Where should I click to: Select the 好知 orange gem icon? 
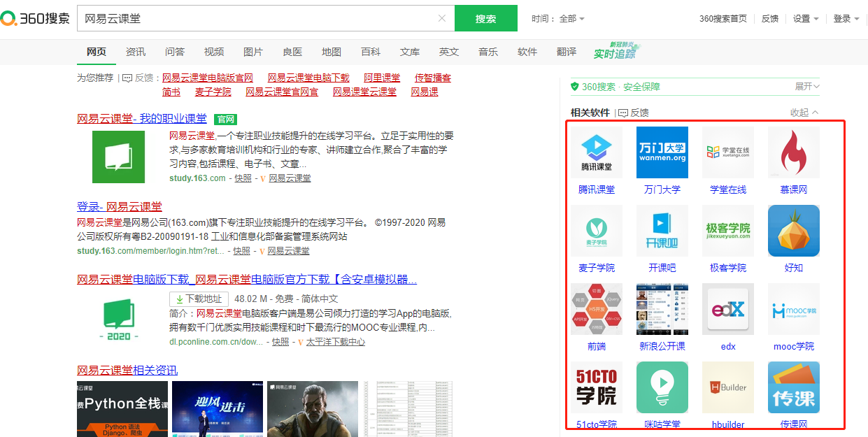point(794,231)
